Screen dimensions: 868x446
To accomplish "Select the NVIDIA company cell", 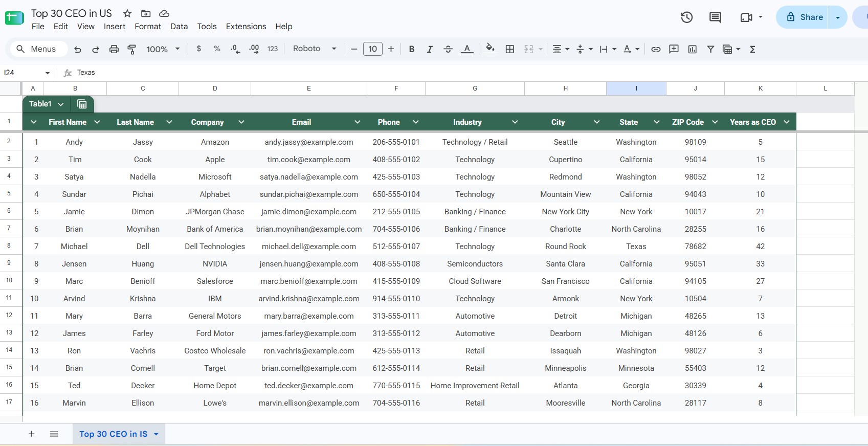I will click(x=215, y=264).
